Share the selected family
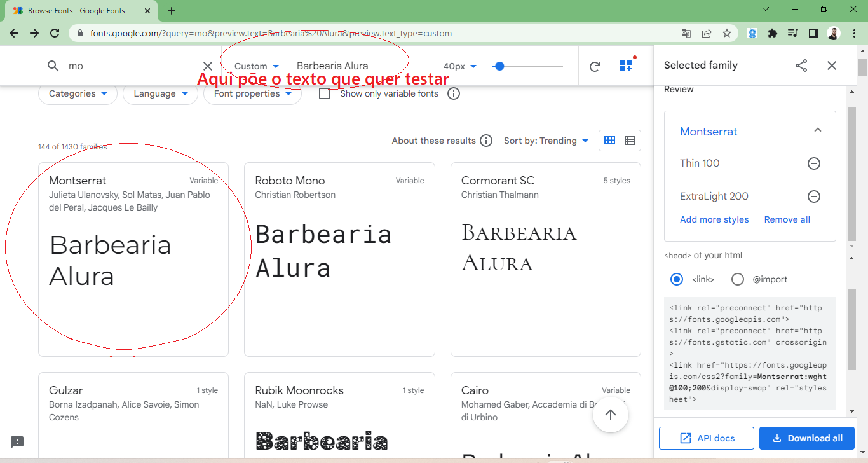This screenshot has height=463, width=868. coord(801,66)
